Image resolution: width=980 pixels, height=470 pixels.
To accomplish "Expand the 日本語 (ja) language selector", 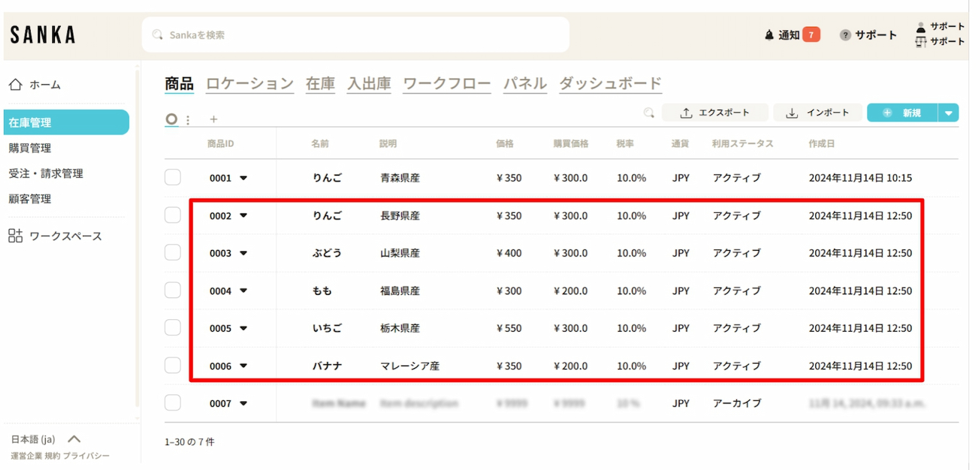I will (74, 439).
